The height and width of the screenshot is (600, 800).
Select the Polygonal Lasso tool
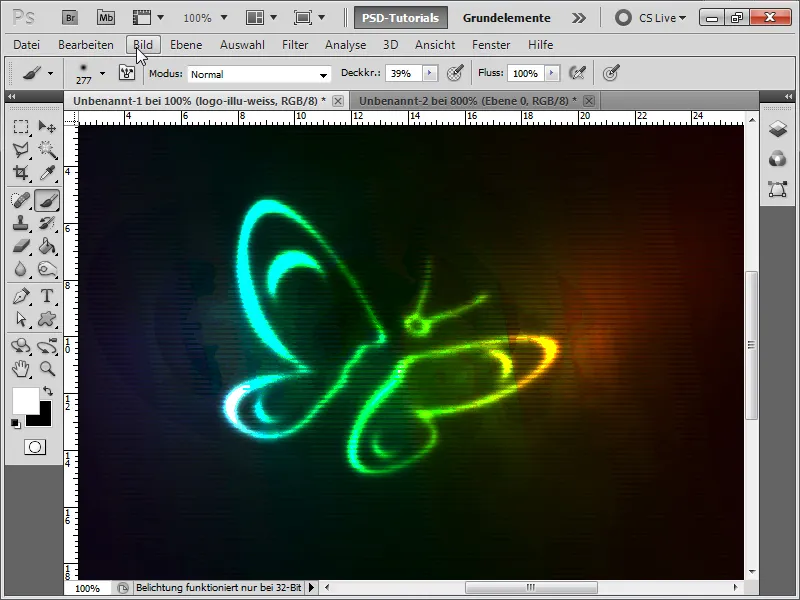click(x=21, y=149)
